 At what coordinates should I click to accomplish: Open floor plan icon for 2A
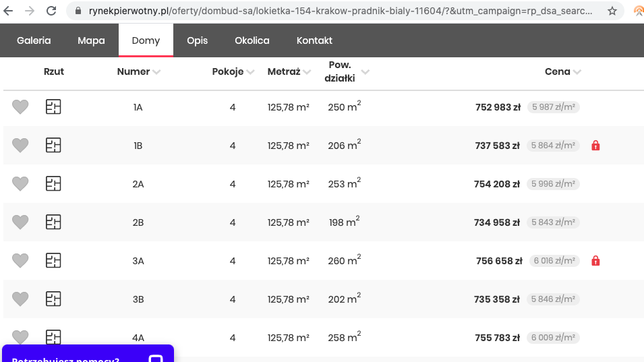tap(53, 183)
